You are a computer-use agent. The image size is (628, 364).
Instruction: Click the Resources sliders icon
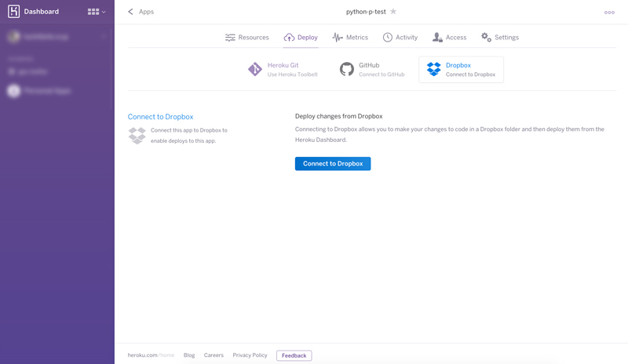point(230,38)
